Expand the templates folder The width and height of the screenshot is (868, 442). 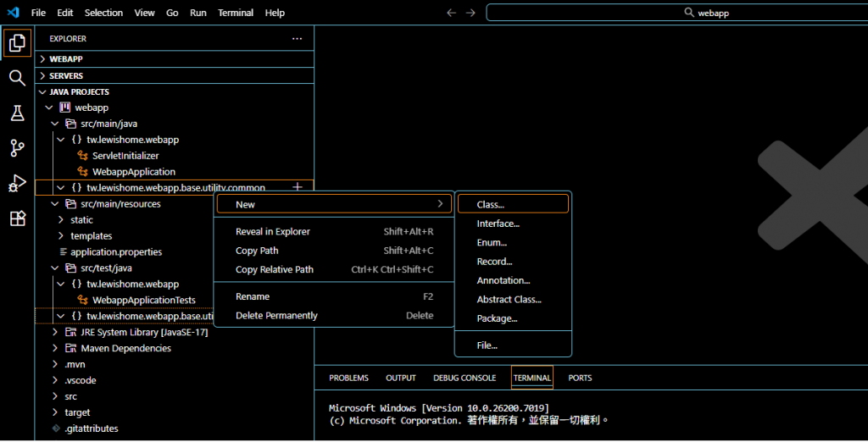tap(60, 235)
